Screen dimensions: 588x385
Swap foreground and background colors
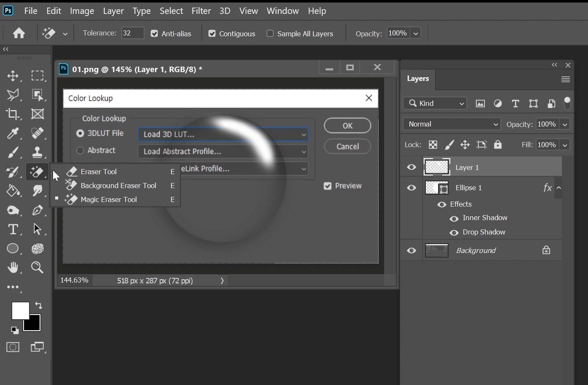(38, 305)
